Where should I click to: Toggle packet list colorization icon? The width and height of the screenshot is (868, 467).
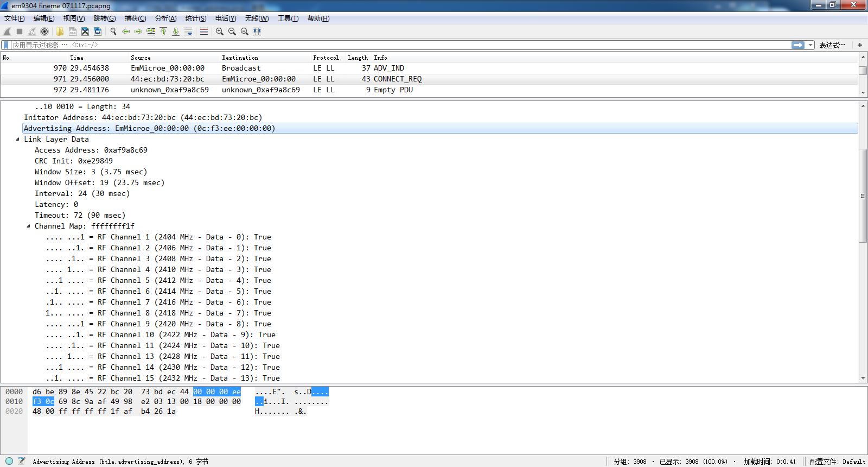click(204, 31)
